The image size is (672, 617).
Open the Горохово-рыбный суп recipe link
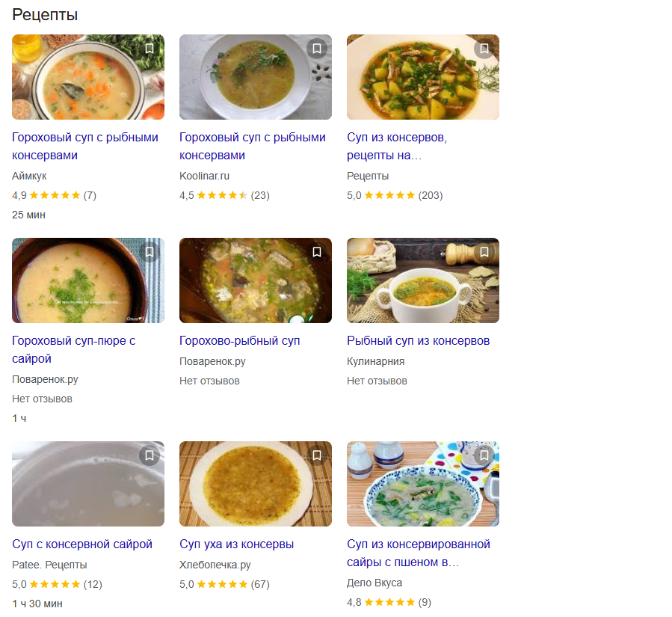click(x=239, y=341)
